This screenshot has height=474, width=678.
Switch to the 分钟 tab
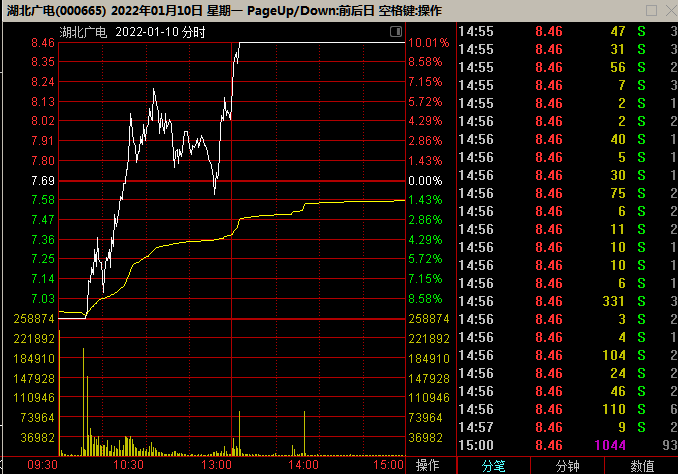567,466
